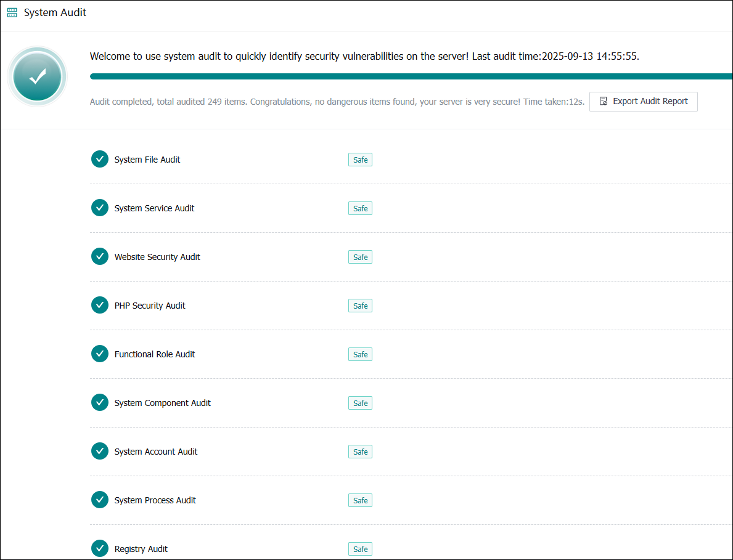Click the checkmark icon beside Website Security Audit

(100, 257)
